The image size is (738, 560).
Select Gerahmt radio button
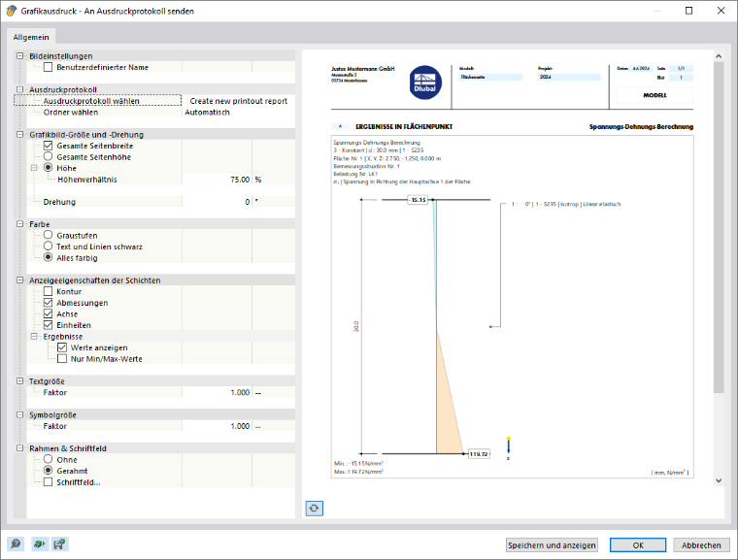coord(48,470)
